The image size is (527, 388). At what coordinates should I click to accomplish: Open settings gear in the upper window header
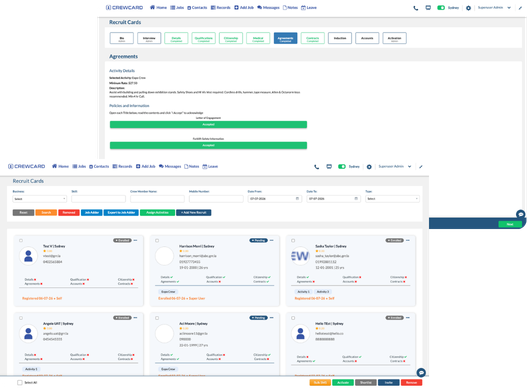pos(469,8)
